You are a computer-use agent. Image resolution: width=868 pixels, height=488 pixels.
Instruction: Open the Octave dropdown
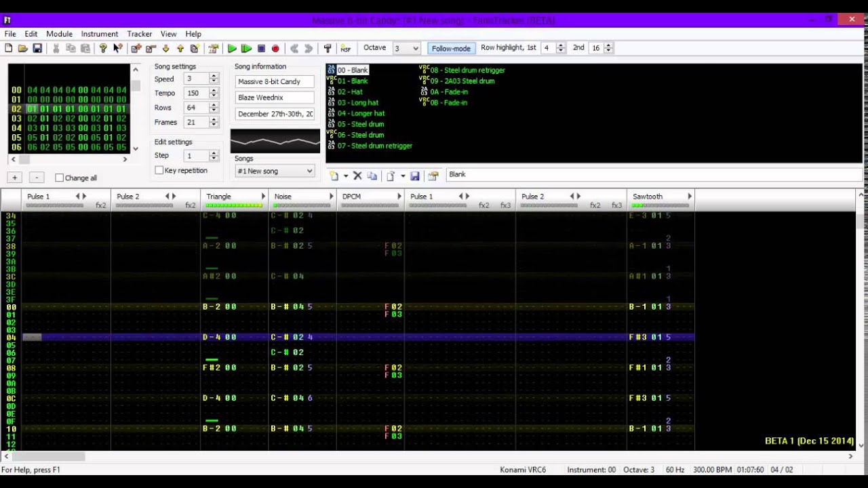pyautogui.click(x=415, y=48)
